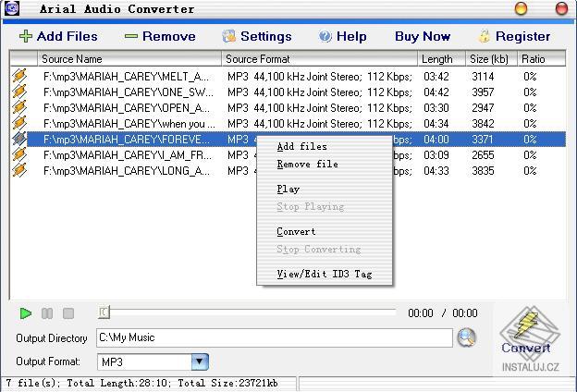Click the MP3 Output Format field

[x=144, y=361]
